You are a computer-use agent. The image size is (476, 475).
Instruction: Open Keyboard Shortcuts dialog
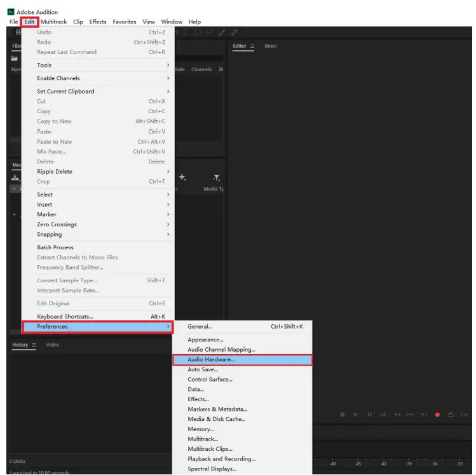[x=98, y=317]
